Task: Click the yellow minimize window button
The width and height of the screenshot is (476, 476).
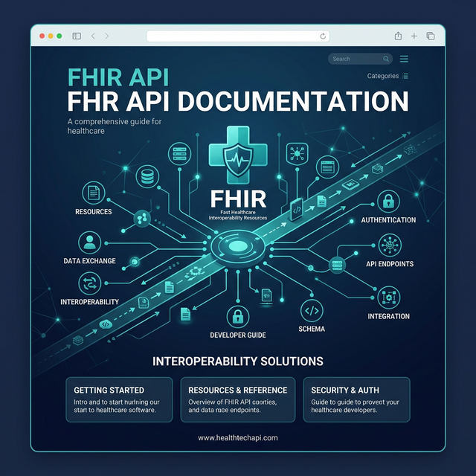Action: point(51,36)
